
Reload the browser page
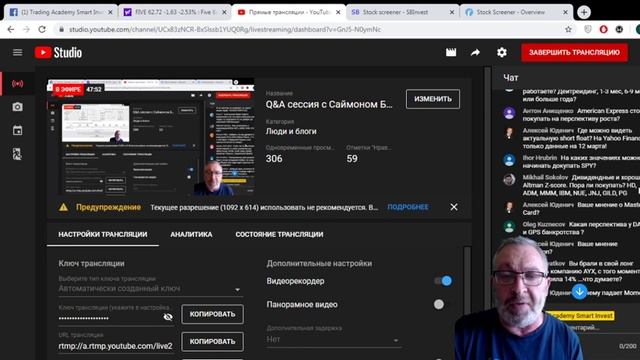coord(42,29)
